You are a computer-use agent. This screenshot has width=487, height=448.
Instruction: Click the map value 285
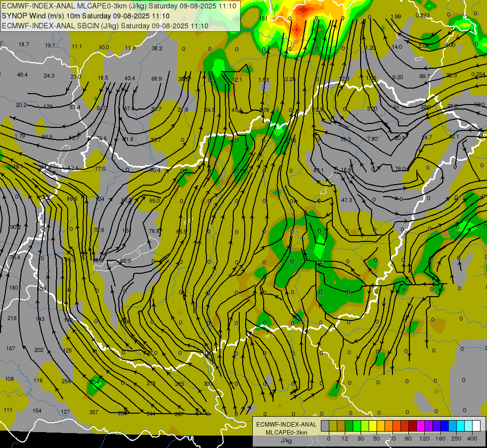(x=180, y=384)
